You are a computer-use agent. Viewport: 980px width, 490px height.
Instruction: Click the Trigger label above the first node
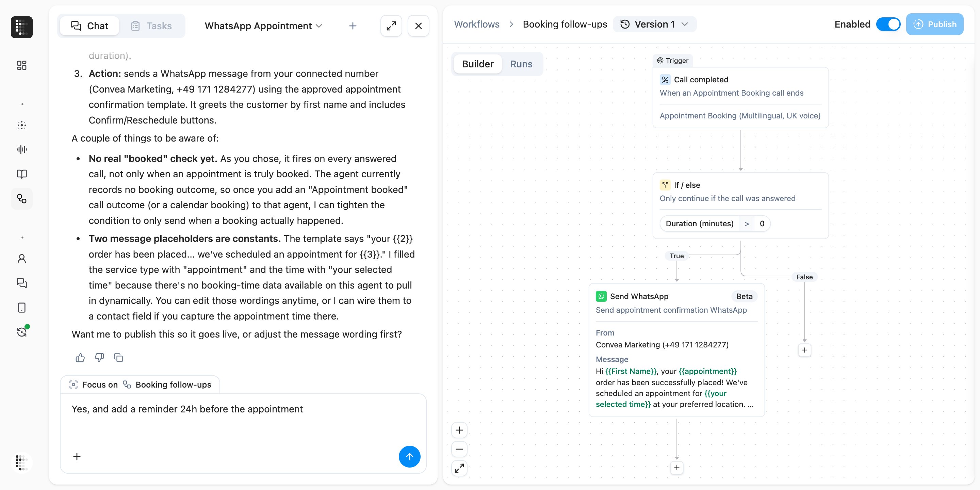click(673, 61)
